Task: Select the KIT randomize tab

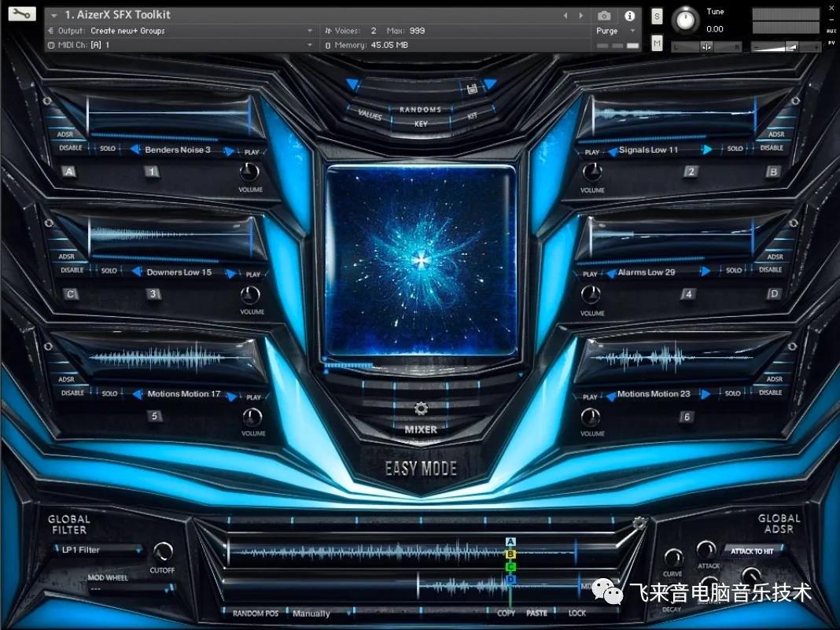Action: [473, 115]
